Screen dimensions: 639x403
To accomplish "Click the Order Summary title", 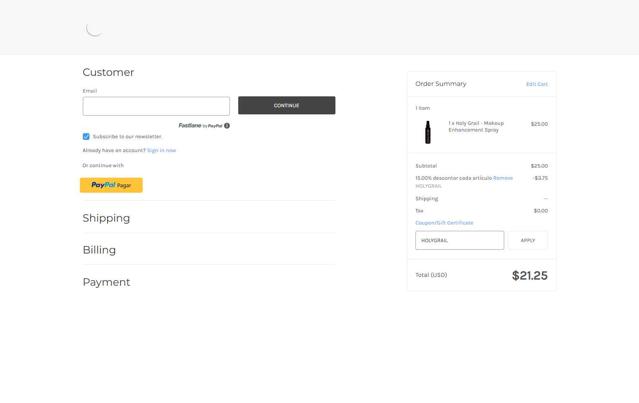I will click(x=441, y=84).
